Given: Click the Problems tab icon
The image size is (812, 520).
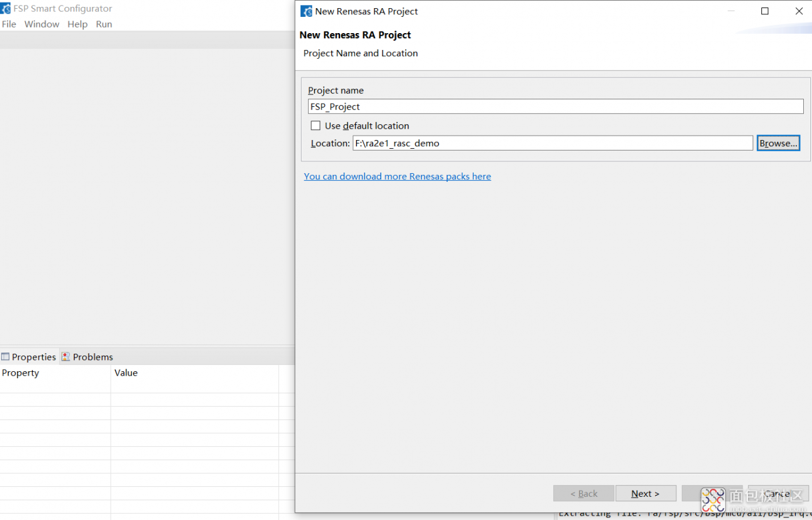Looking at the screenshot, I should tap(66, 357).
